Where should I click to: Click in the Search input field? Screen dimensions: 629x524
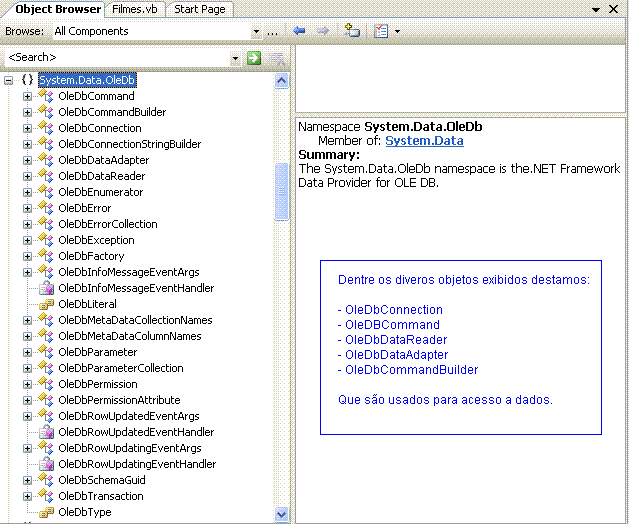click(x=118, y=58)
